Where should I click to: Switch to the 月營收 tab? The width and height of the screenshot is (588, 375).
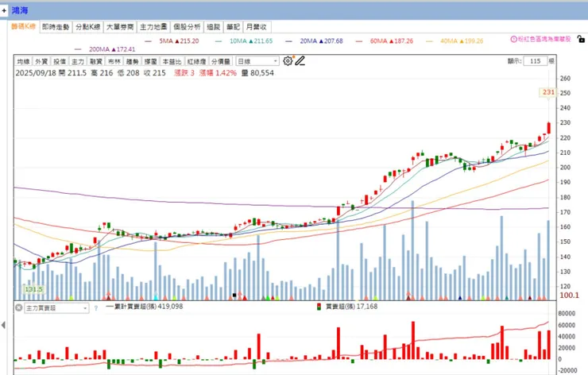click(x=257, y=27)
